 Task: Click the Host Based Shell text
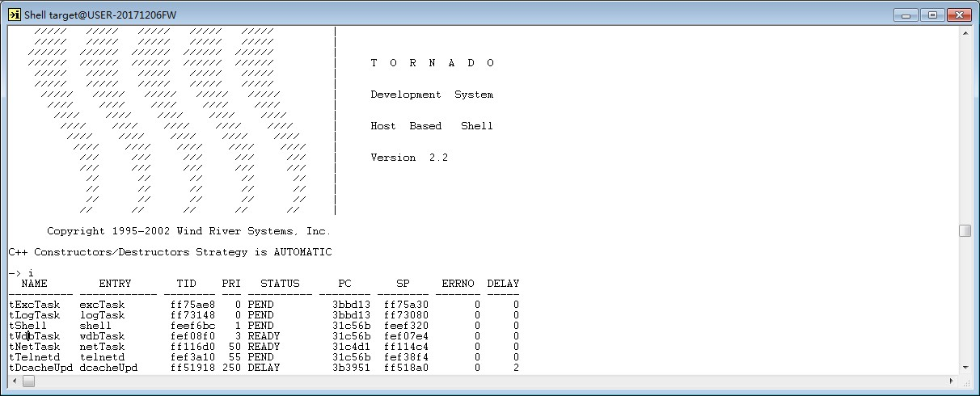coord(432,126)
